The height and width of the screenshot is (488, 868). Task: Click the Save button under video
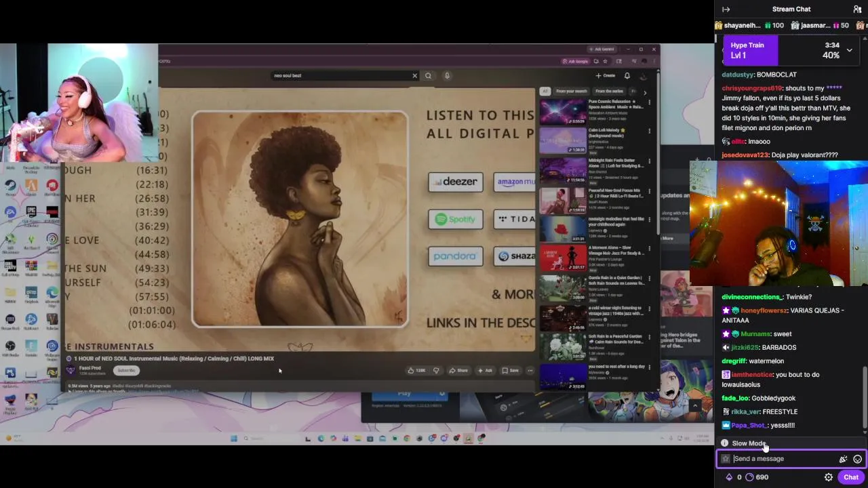(511, 371)
